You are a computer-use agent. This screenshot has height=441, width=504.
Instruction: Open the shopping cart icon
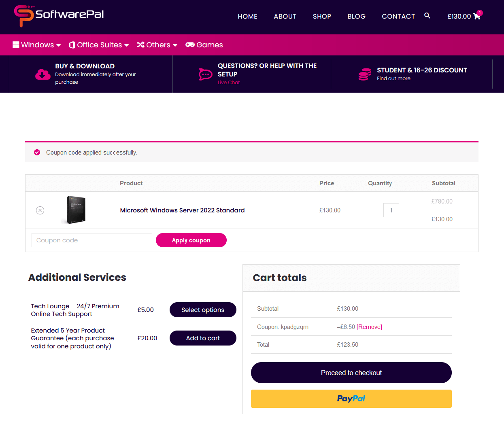tap(476, 16)
